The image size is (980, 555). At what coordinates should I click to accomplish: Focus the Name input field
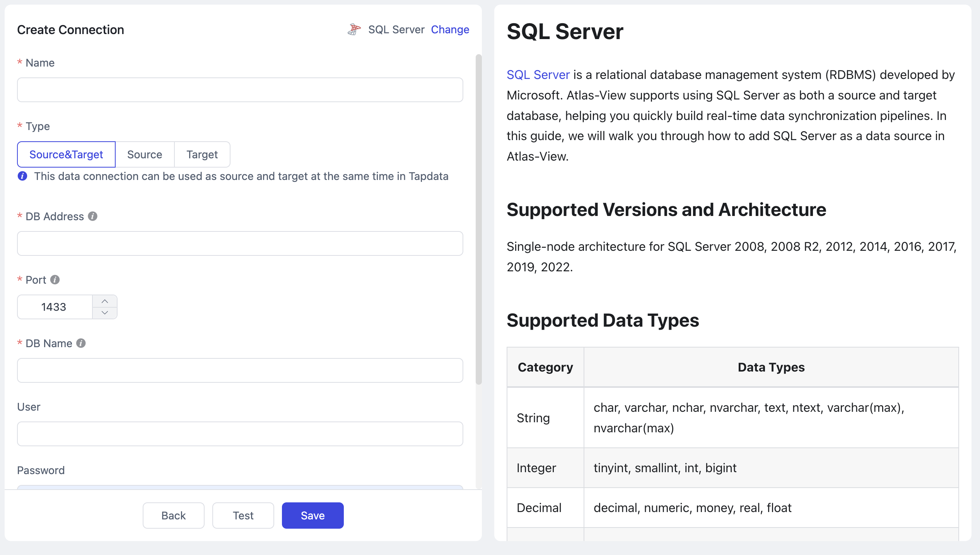240,90
